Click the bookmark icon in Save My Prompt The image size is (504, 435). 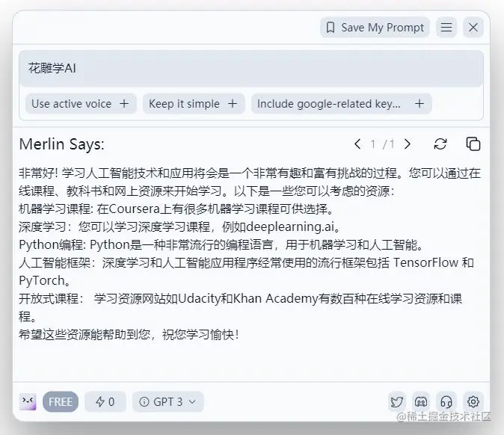click(331, 28)
